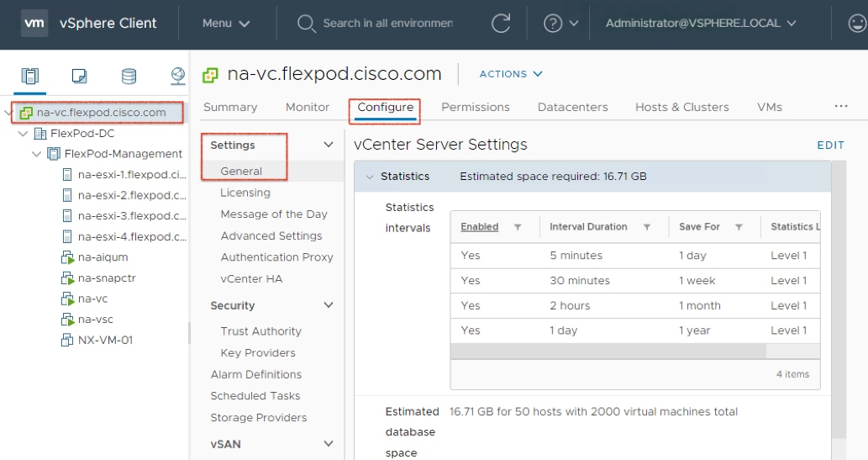Switch to Storage inventory icon
Screen dimensions: 868x460
[x=129, y=76]
